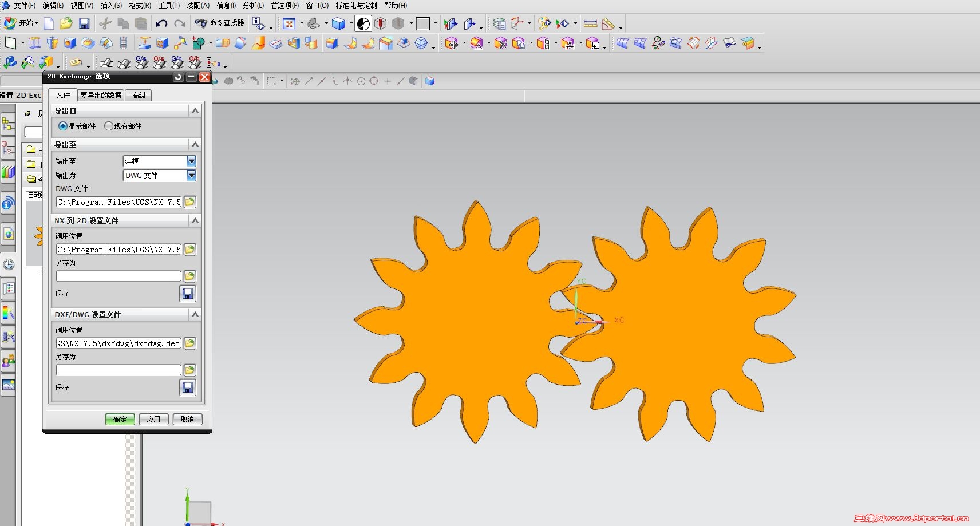Save the DXF/DWG settings file
This screenshot has width=980, height=526.
187,387
